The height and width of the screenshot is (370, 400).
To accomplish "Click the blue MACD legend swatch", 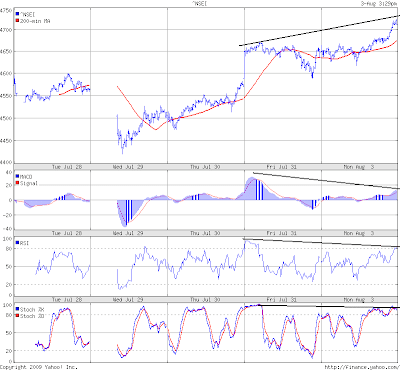I will pyautogui.click(x=17, y=177).
